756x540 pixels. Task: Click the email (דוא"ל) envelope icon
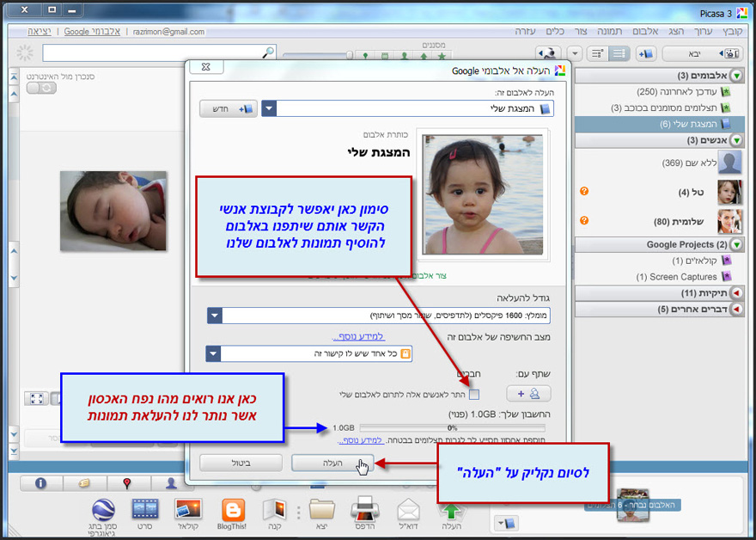[408, 510]
